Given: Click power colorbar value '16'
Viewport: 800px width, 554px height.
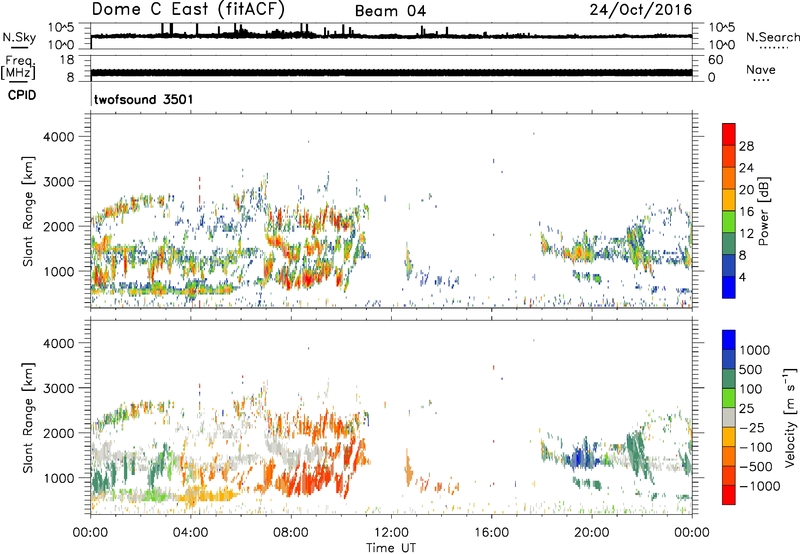Looking at the screenshot, I should (746, 212).
